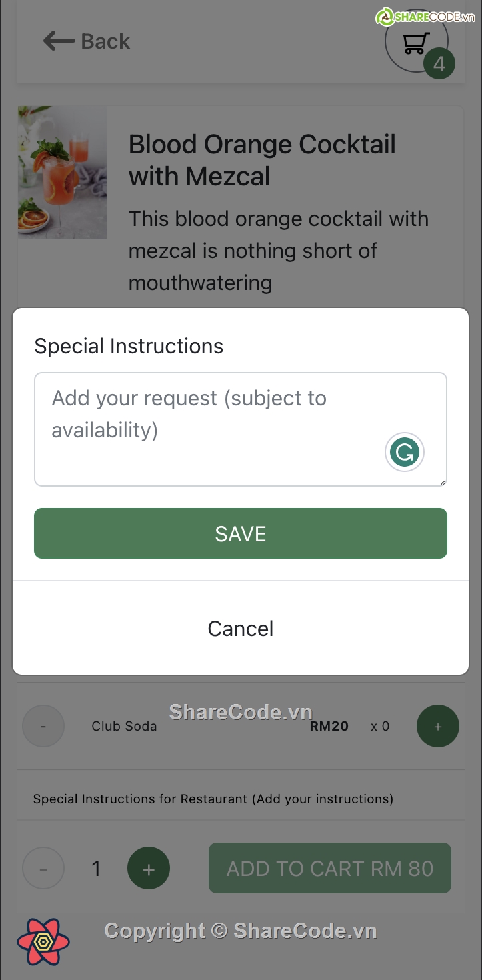Click the text area resize handle
Screen dimensions: 482x980
pos(443,482)
